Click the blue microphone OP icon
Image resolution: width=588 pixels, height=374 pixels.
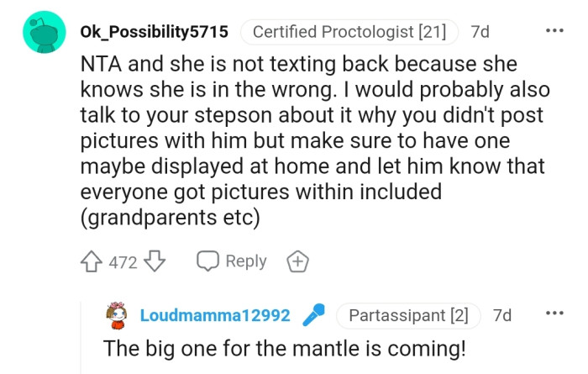pyautogui.click(x=314, y=316)
